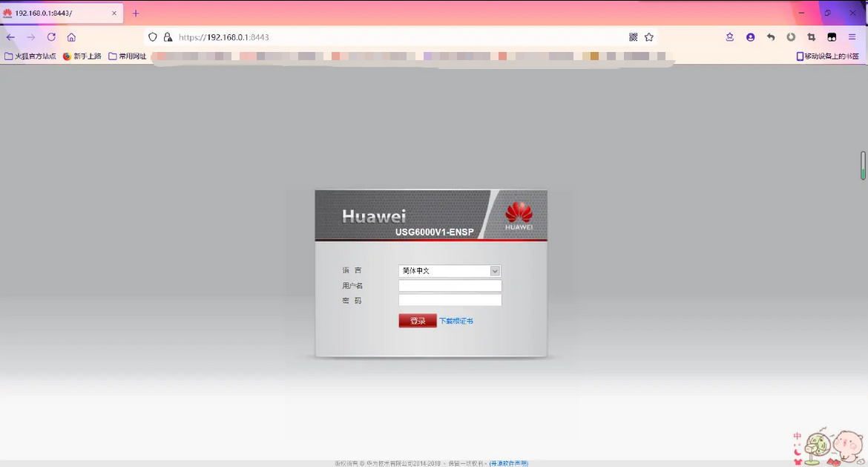Open the browser hamburger menu

[852, 37]
